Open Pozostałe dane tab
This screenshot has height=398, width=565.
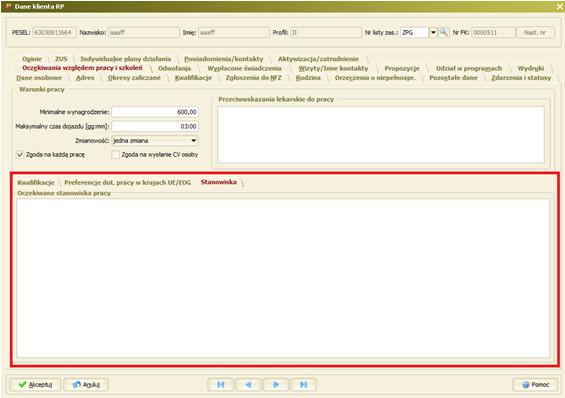pyautogui.click(x=453, y=77)
